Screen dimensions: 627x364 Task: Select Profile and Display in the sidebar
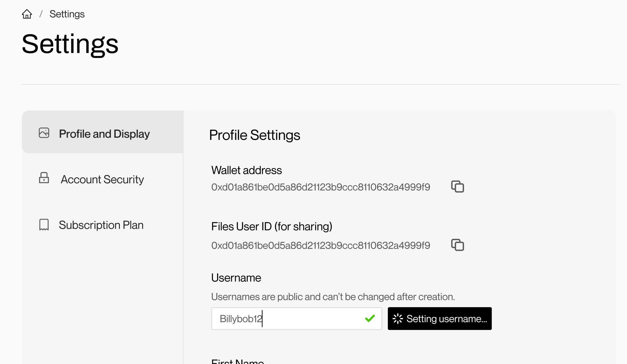click(104, 134)
